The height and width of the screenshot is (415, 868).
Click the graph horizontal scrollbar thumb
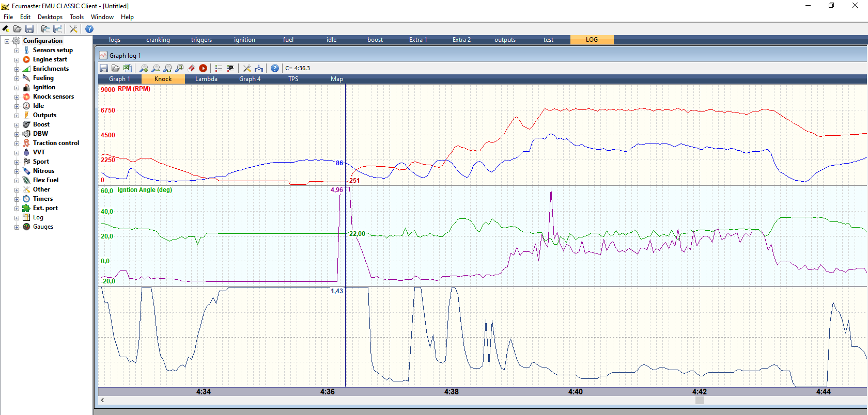pos(700,400)
